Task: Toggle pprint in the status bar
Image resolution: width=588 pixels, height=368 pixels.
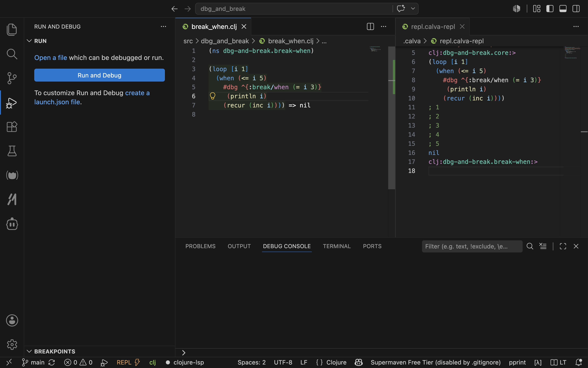Action: tap(517, 362)
